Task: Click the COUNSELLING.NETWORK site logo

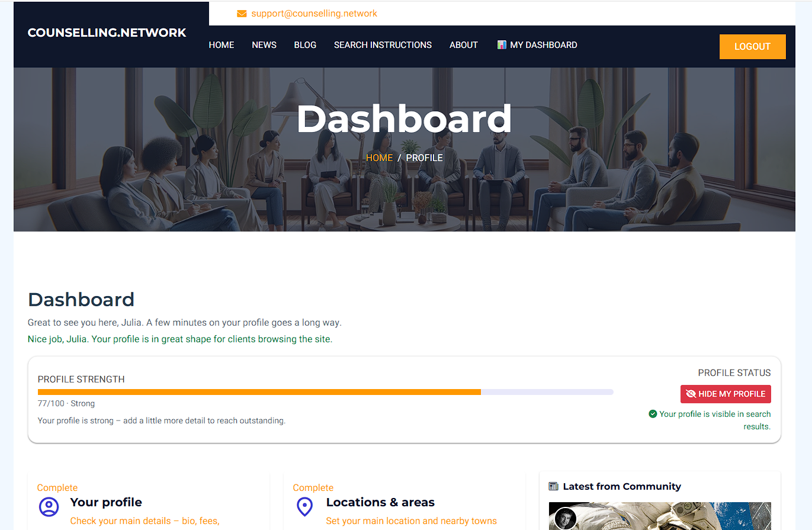Action: (107, 33)
